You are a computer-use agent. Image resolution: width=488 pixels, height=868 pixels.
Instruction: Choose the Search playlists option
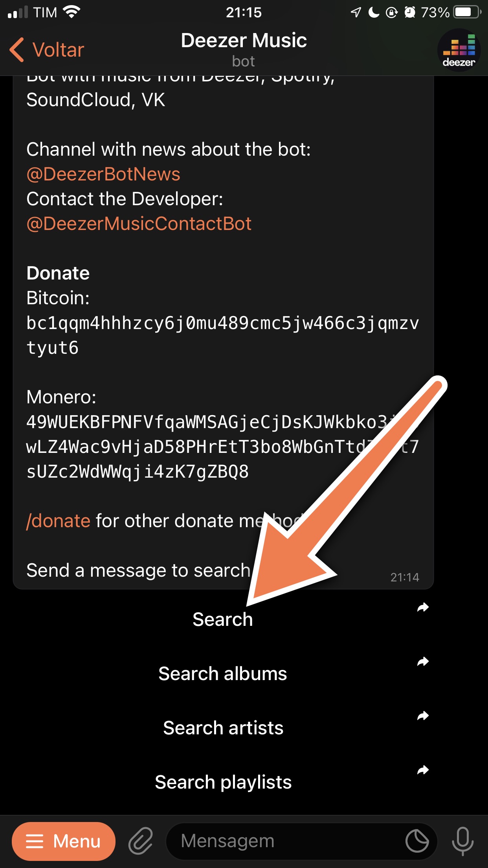223,782
